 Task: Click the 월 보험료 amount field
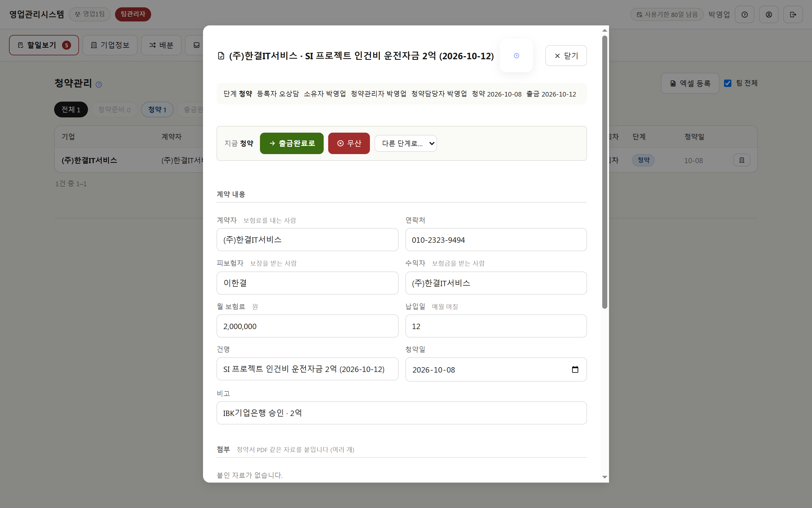[x=307, y=326]
